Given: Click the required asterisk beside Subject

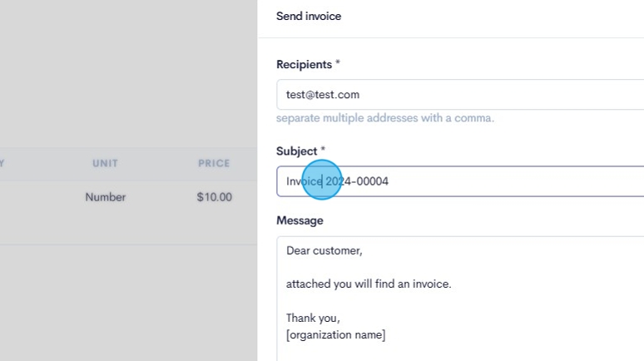Looking at the screenshot, I should coord(323,151).
